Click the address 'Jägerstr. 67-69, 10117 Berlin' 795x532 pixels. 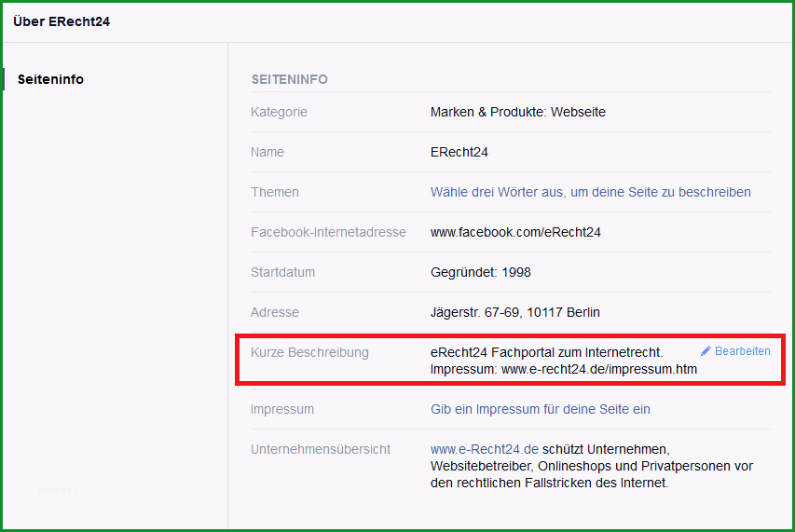pyautogui.click(x=515, y=313)
